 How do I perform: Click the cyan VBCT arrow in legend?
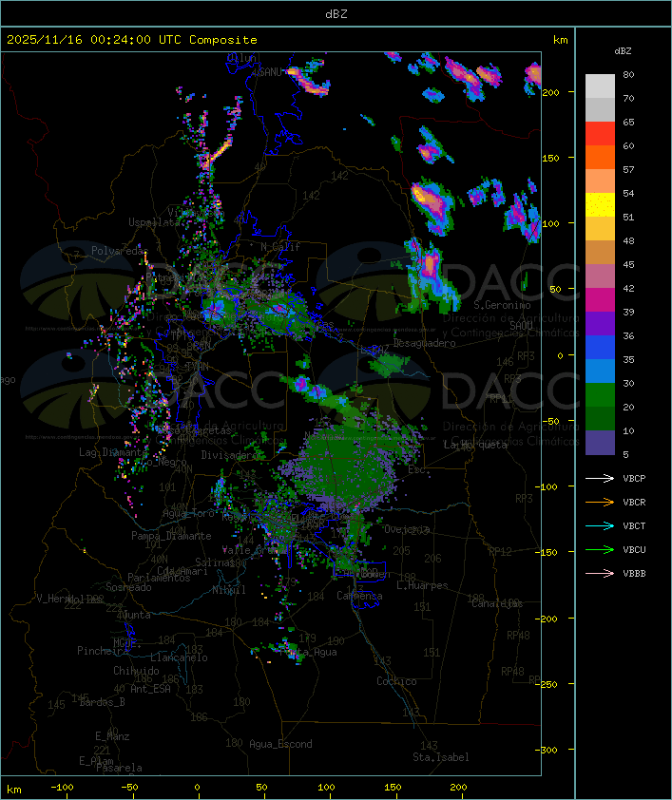[600, 525]
